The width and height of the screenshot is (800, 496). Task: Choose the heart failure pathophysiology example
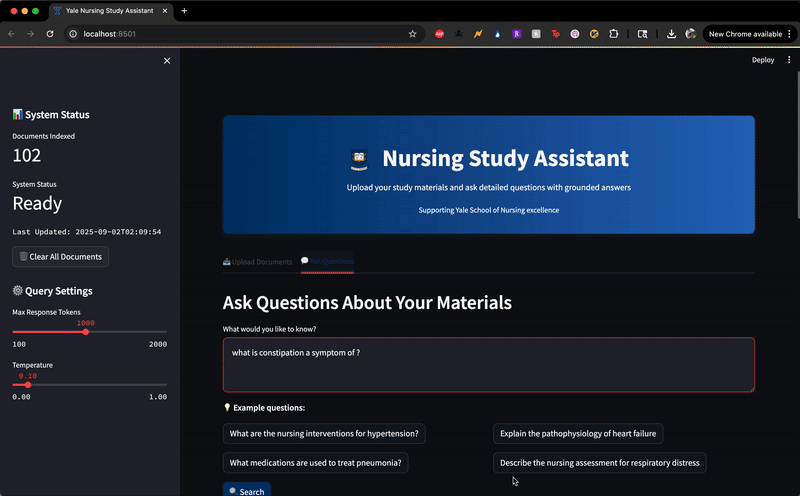pyautogui.click(x=578, y=434)
